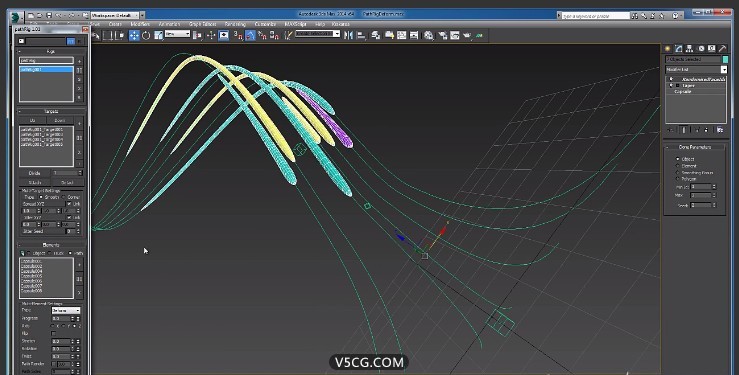Click the Down button in Targets
739x375 pixels.
point(60,121)
